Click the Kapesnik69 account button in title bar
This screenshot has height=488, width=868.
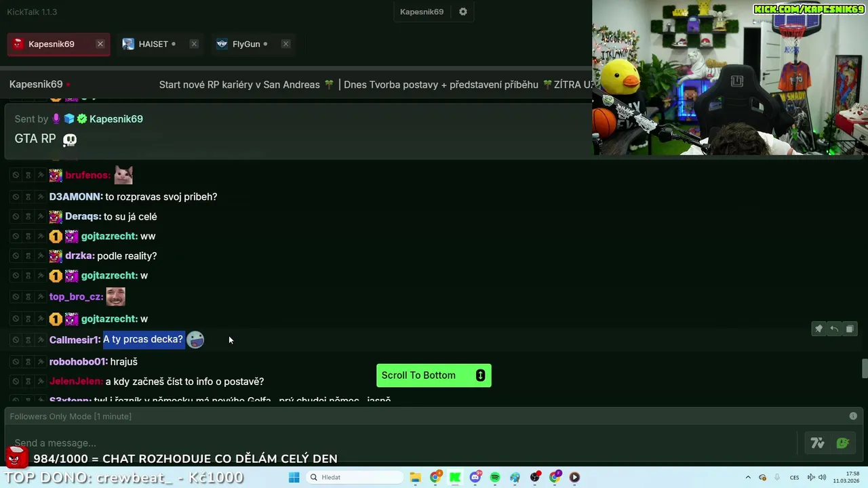click(422, 12)
